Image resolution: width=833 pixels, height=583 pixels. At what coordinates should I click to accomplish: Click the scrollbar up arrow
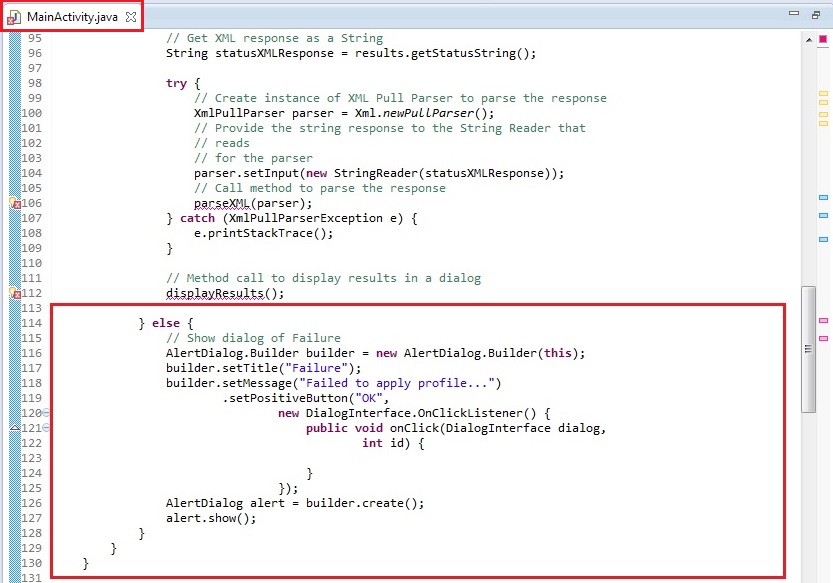click(808, 38)
